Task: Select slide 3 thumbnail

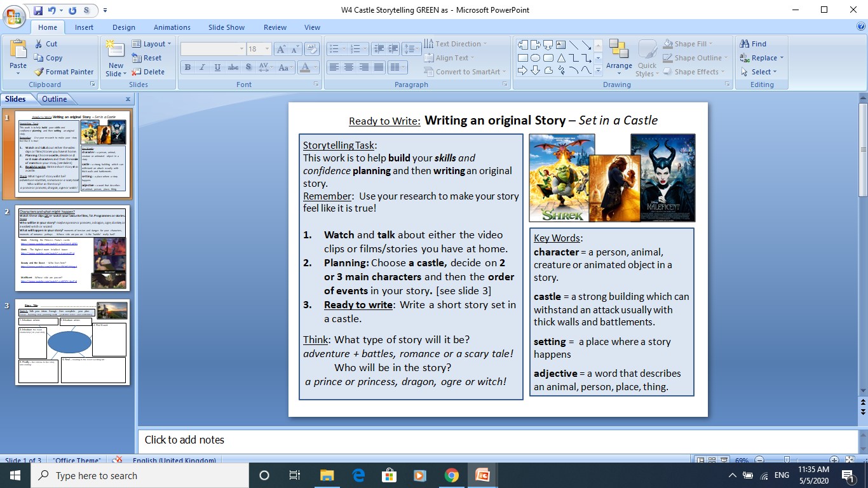Action: click(x=72, y=342)
